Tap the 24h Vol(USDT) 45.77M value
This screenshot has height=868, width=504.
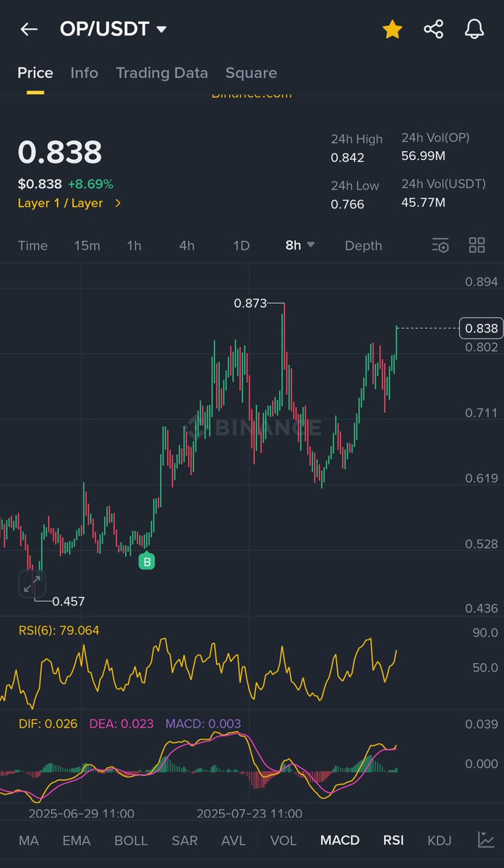(424, 203)
